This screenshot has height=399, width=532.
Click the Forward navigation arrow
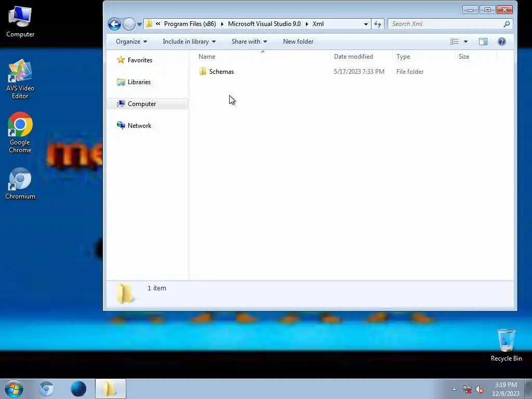129,24
